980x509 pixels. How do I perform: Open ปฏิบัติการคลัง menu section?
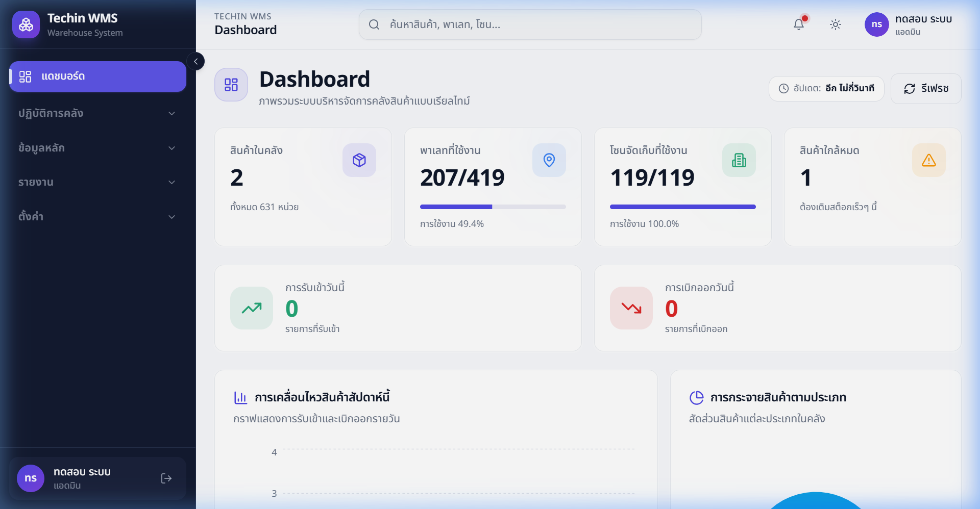97,113
